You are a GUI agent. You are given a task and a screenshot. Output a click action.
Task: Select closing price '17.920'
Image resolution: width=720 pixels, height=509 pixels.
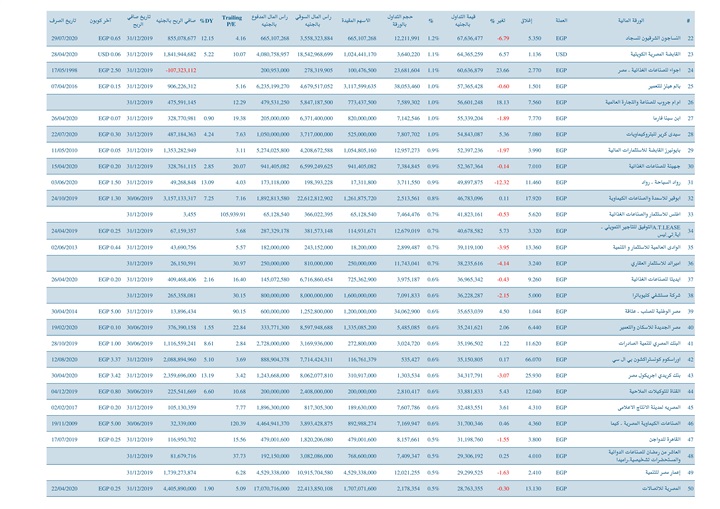pyautogui.click(x=534, y=198)
